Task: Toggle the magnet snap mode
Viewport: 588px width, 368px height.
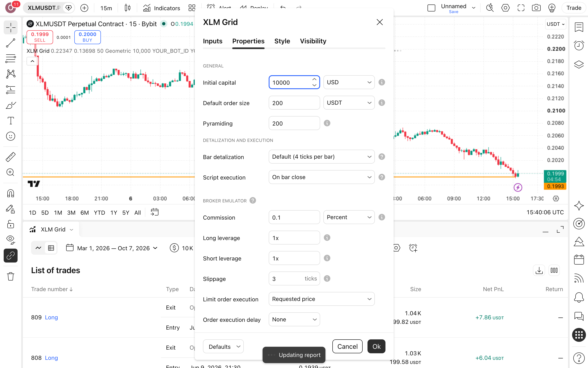Action: [10, 193]
